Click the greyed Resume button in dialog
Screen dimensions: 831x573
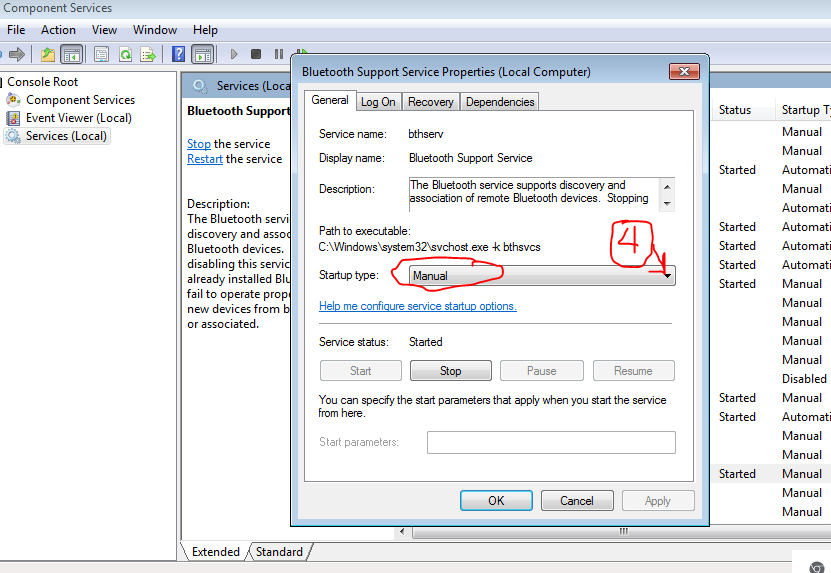[633, 371]
